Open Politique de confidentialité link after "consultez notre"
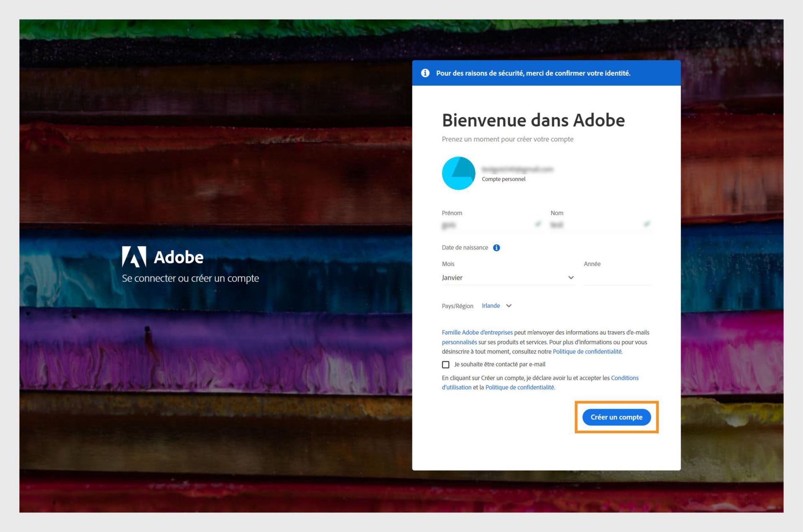Viewport: 803px width, 532px height. coord(587,352)
